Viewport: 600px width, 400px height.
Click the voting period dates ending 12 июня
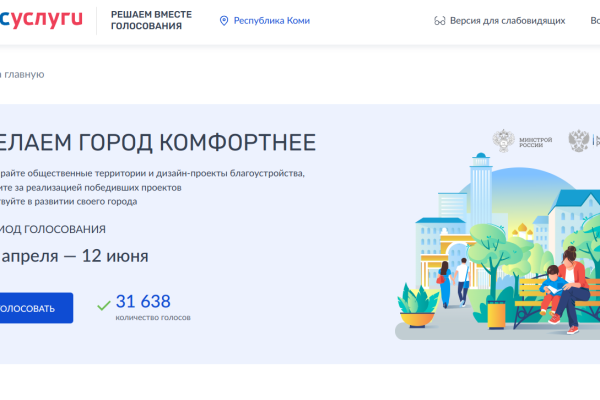[75, 256]
